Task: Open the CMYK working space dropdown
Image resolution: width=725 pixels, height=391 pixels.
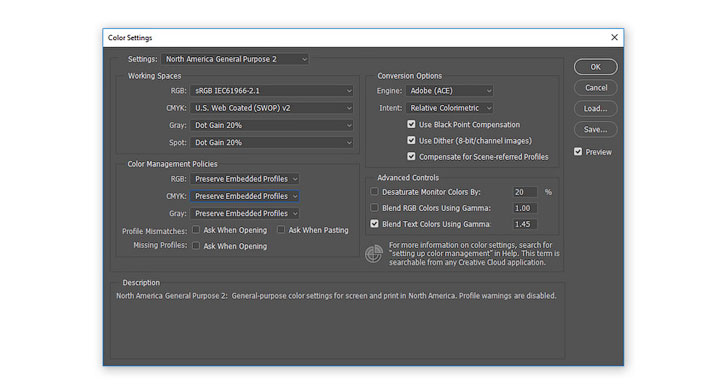Action: click(x=272, y=108)
